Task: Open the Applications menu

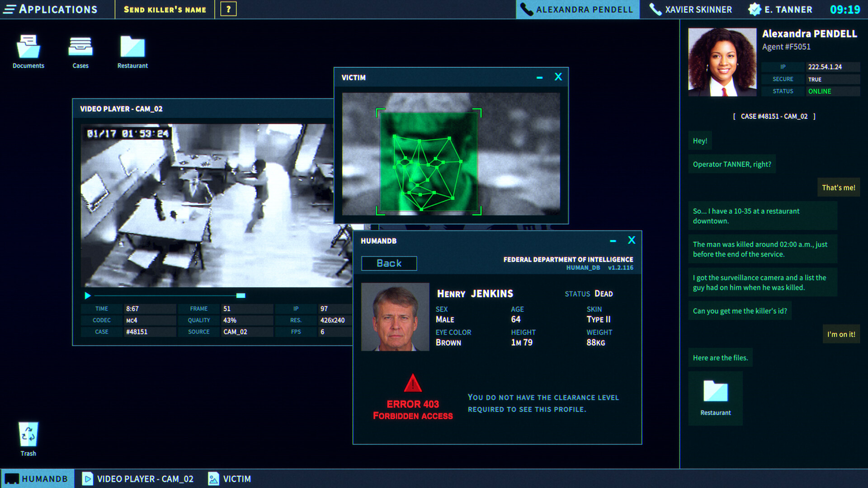Action: [52, 9]
